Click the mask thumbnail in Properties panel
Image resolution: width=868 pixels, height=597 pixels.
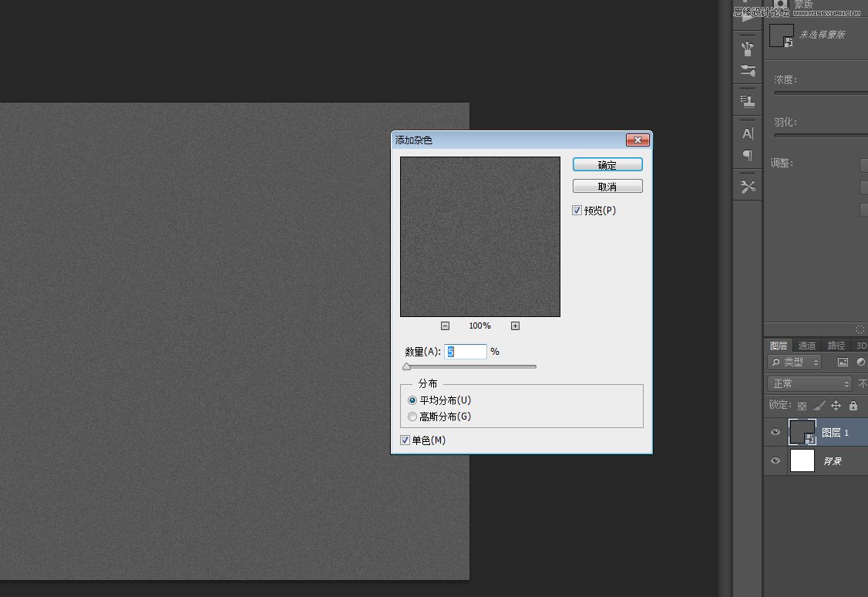point(781,35)
